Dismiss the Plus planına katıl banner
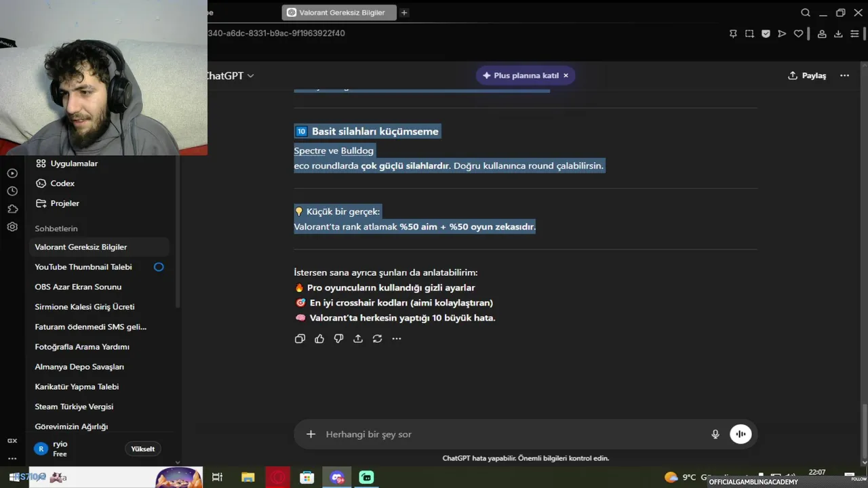 click(x=566, y=76)
